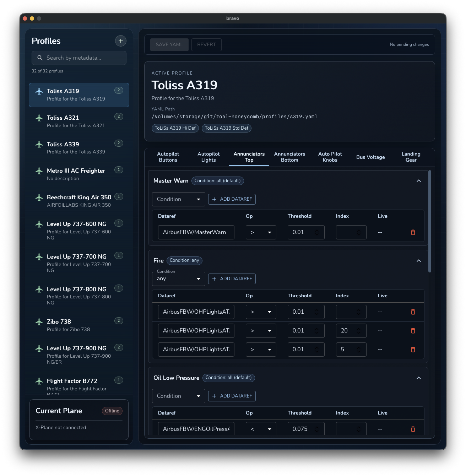Open the Op dropdown in the MasterWarn row

(261, 232)
